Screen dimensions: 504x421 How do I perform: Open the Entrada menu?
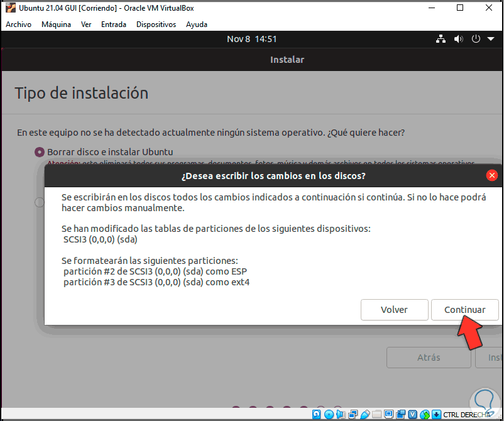[114, 25]
